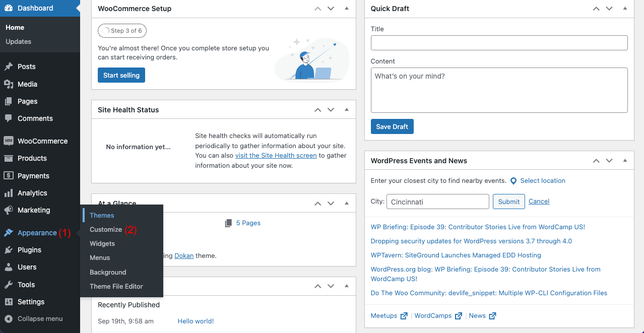Toggle the Site Health Status panel
Viewport: 644px width, 333px height.
347,110
